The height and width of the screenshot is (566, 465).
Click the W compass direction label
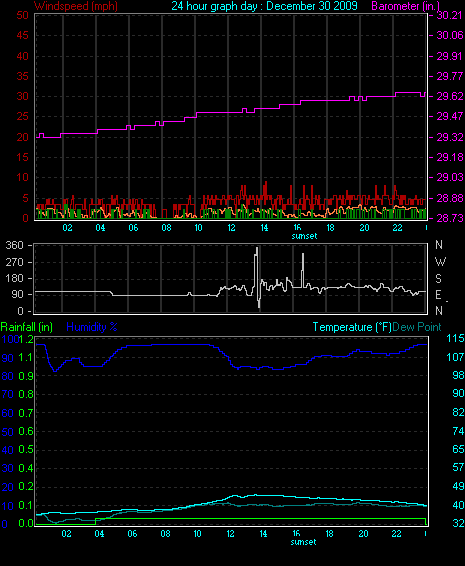tap(440, 261)
